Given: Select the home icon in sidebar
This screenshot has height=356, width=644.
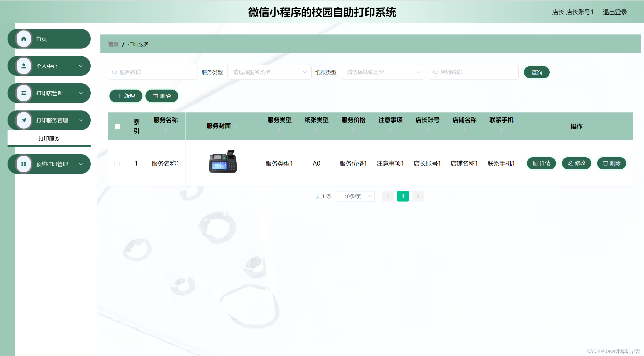Looking at the screenshot, I should click(24, 39).
